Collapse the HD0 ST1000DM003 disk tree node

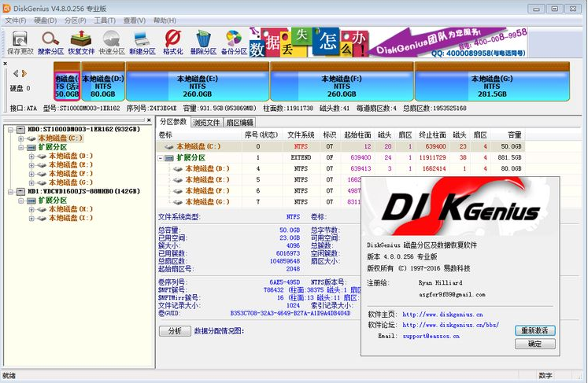click(9, 128)
